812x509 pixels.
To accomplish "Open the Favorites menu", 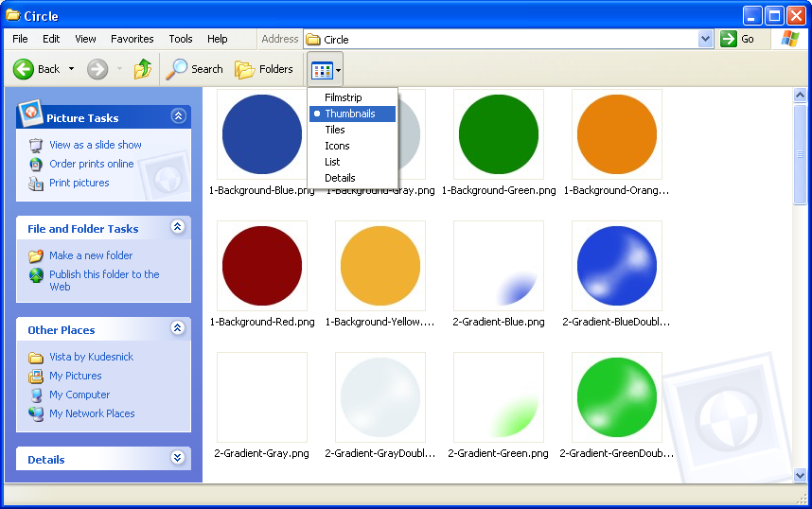I will tap(132, 39).
